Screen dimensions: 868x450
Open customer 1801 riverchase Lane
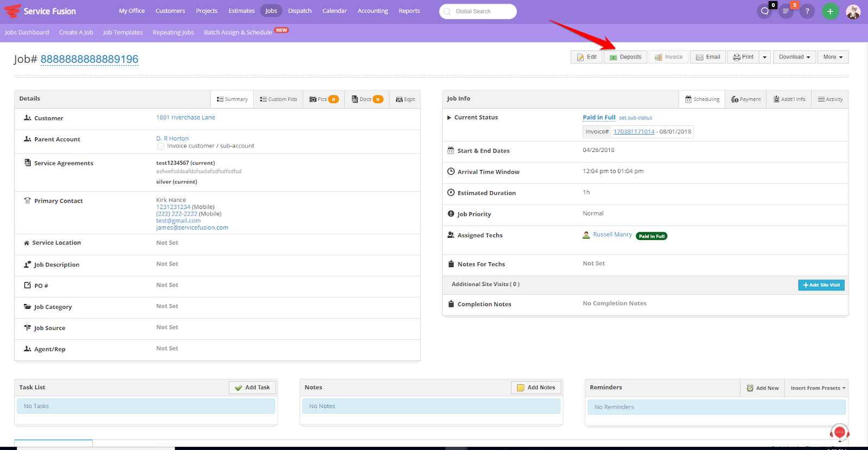(186, 117)
